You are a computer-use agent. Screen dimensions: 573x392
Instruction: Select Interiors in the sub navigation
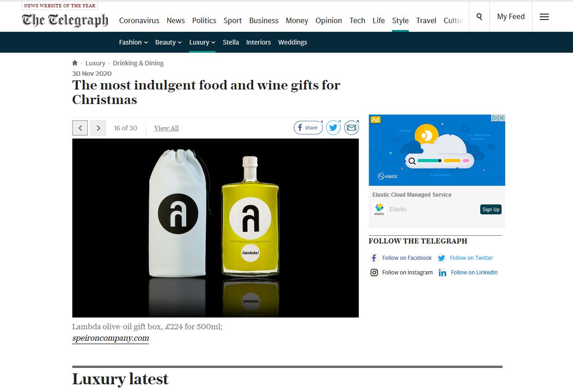(258, 42)
